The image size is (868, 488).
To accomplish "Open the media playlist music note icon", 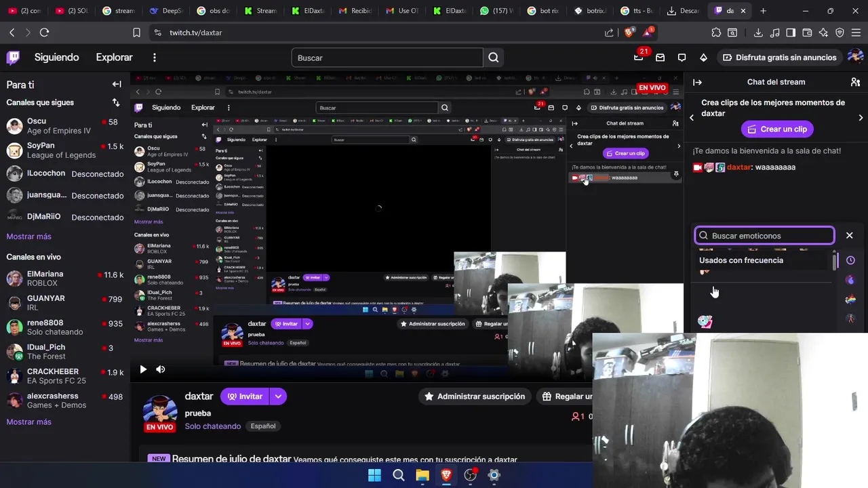I will coord(774,33).
